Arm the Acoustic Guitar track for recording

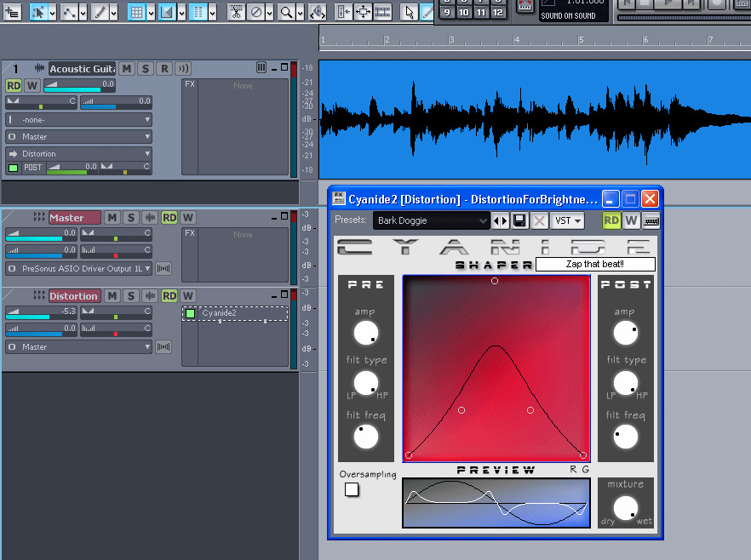pyautogui.click(x=164, y=69)
